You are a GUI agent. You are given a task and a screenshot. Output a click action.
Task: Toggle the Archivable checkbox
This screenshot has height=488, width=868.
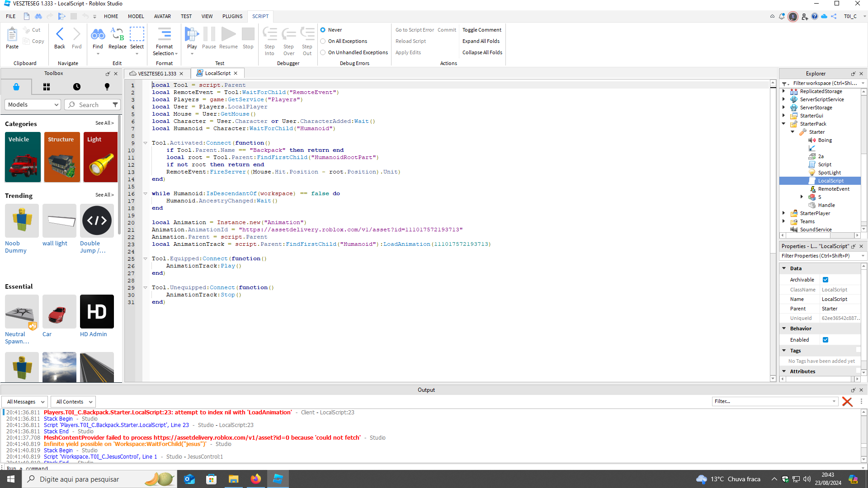[826, 280]
